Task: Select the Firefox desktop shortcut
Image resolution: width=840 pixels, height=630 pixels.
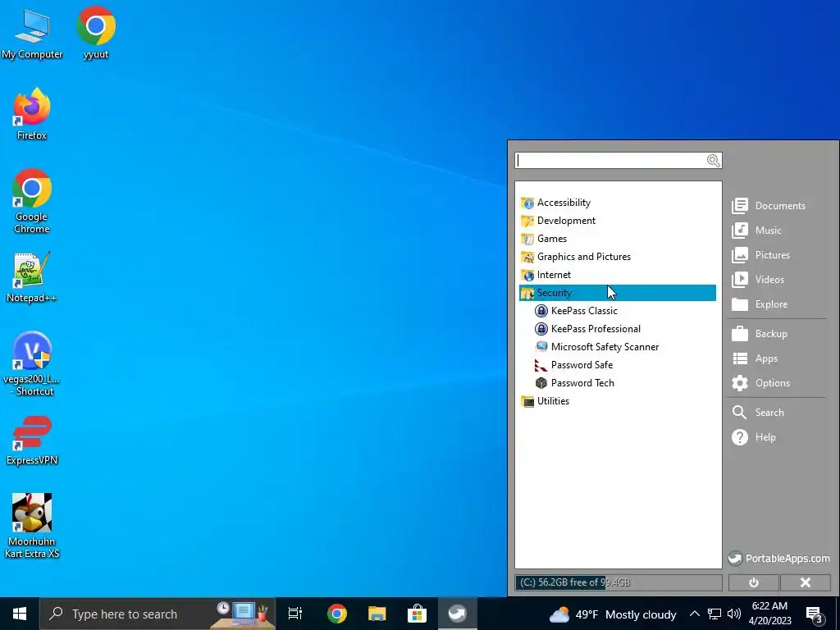Action: (x=32, y=114)
